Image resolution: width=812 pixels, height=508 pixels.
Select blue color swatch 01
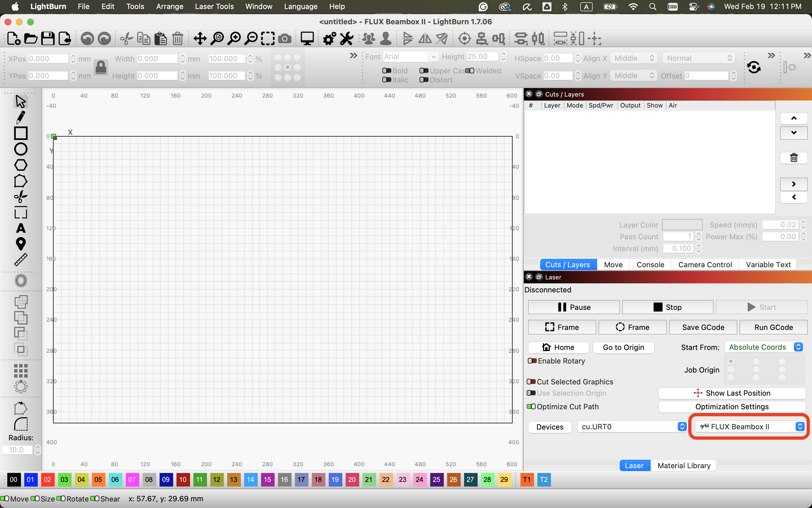coord(30,479)
